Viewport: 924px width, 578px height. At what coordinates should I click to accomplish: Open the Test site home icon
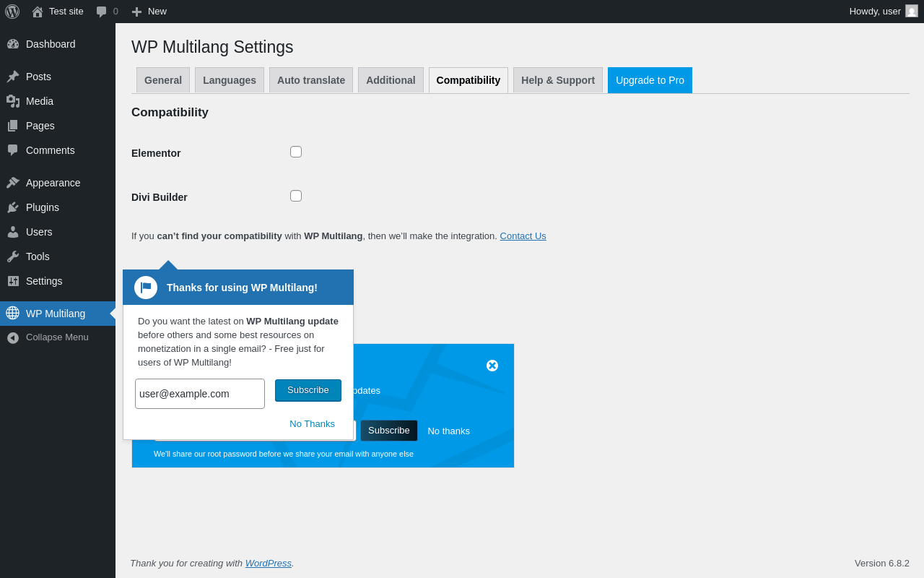pyautogui.click(x=38, y=12)
